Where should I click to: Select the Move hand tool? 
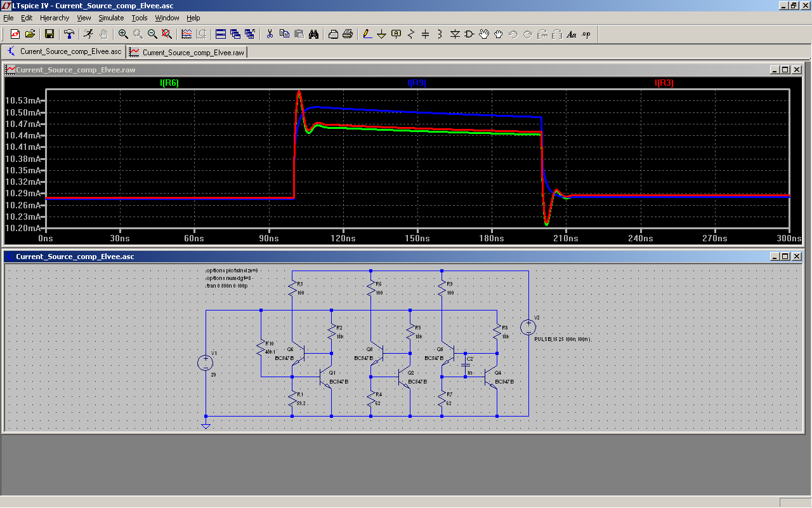tap(484, 34)
